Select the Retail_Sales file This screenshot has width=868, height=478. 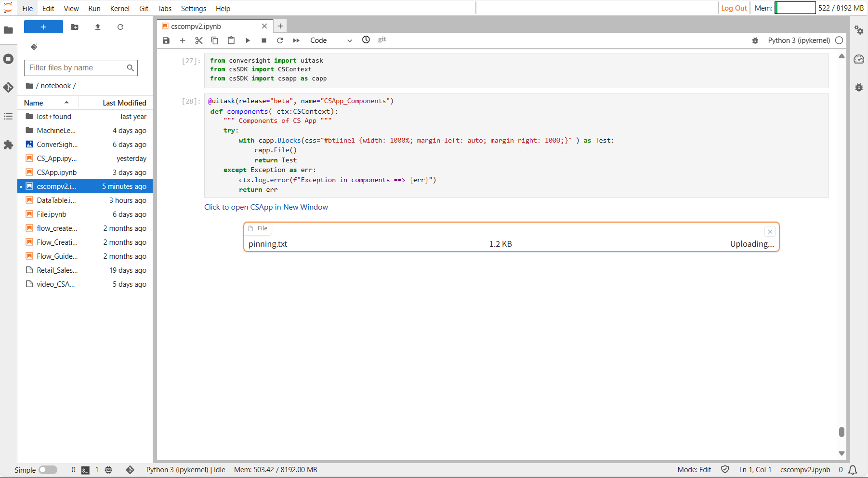[x=85, y=270]
